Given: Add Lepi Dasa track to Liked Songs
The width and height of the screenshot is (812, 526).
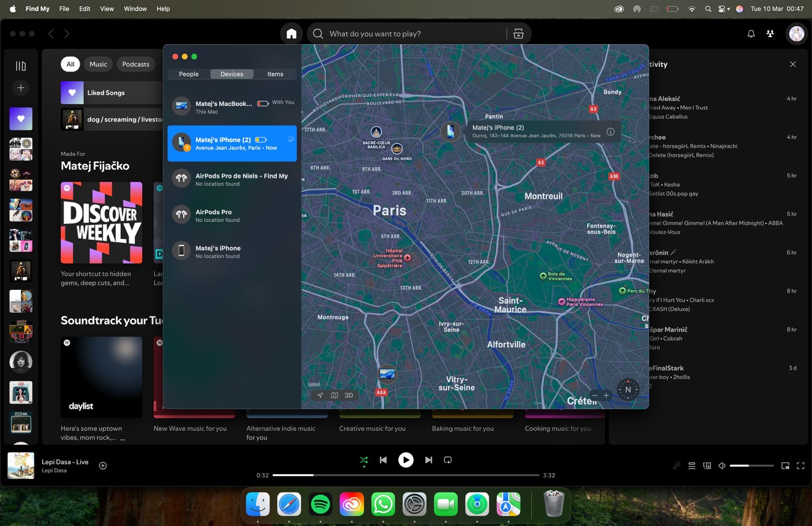Looking at the screenshot, I should 103,466.
